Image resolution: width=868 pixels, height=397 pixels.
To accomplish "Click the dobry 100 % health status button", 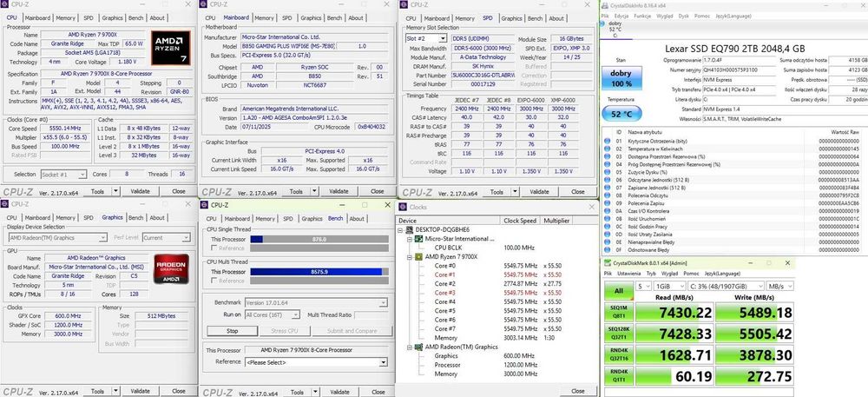I will (x=621, y=79).
